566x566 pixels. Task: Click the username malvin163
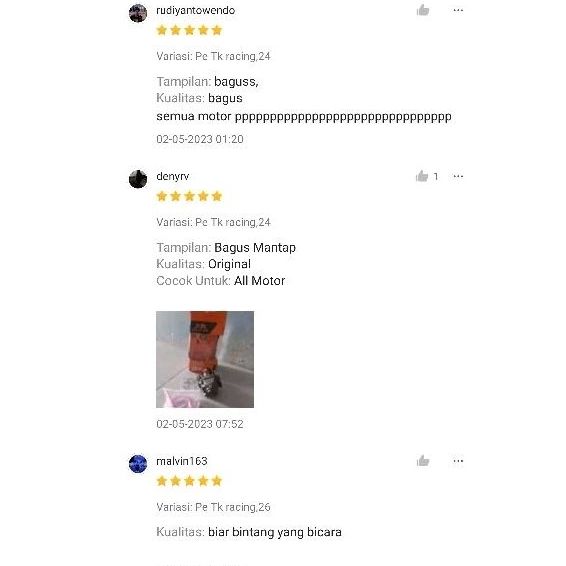click(182, 461)
